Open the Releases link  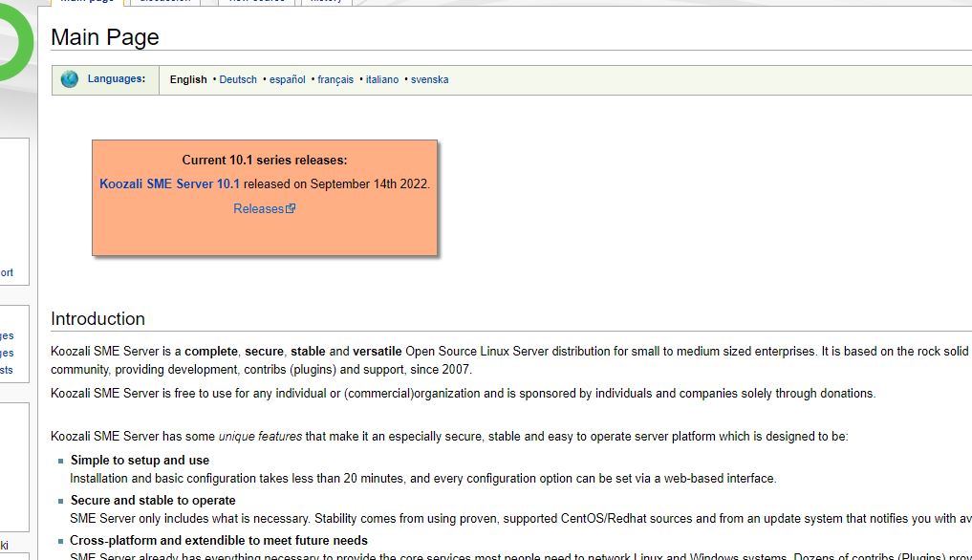point(258,208)
